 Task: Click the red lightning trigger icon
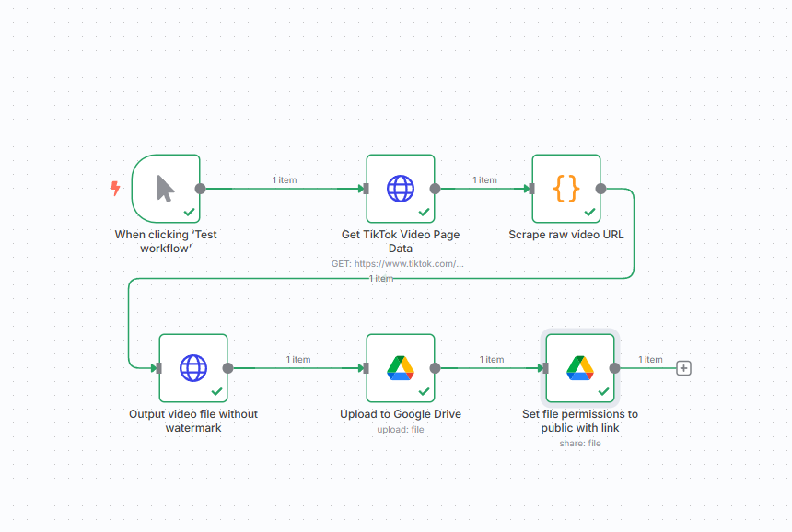pyautogui.click(x=116, y=189)
